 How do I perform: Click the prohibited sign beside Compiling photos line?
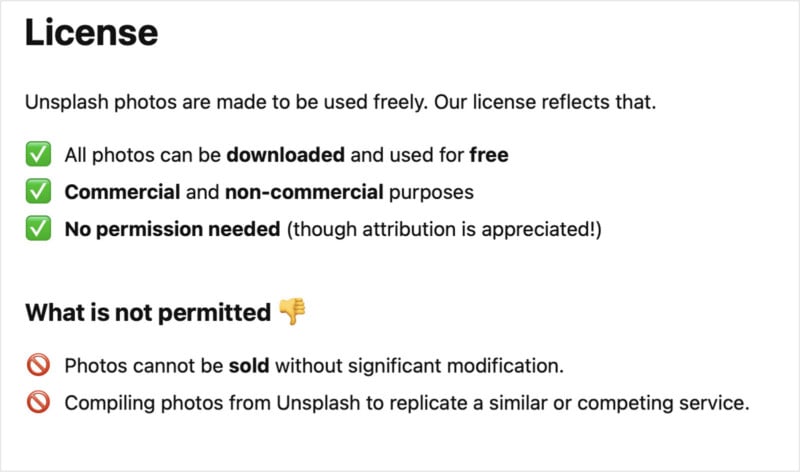pos(38,403)
